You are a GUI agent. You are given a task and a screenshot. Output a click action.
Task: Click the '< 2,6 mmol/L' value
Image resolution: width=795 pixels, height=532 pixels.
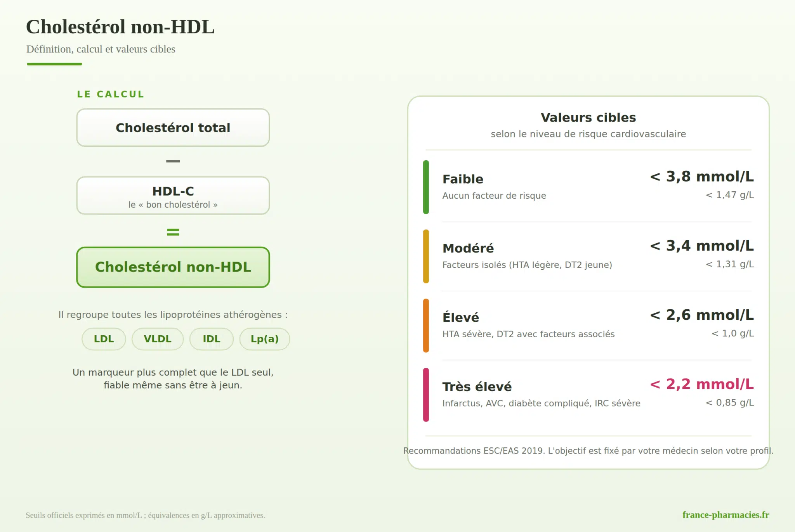(702, 315)
